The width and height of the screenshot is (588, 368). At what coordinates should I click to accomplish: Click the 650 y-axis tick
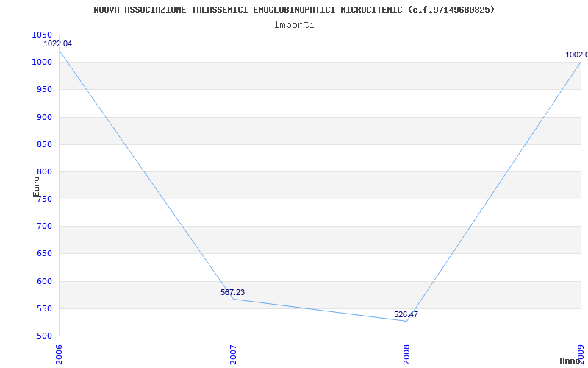(x=44, y=253)
